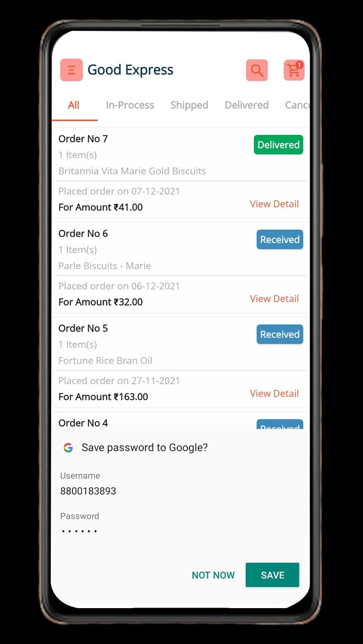Open the partially visible Cancelled tab
Image resolution: width=363 pixels, height=644 pixels.
click(x=297, y=105)
